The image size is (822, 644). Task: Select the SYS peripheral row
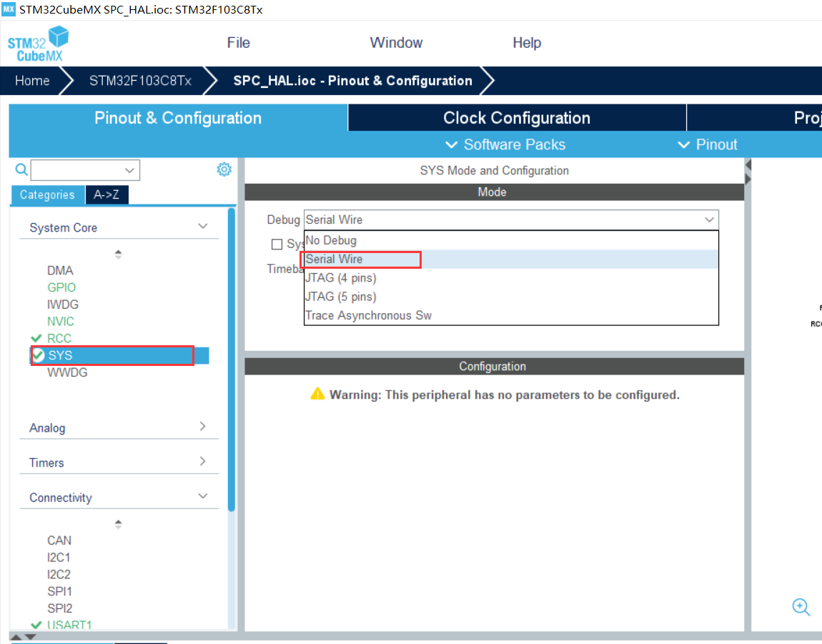(x=119, y=355)
